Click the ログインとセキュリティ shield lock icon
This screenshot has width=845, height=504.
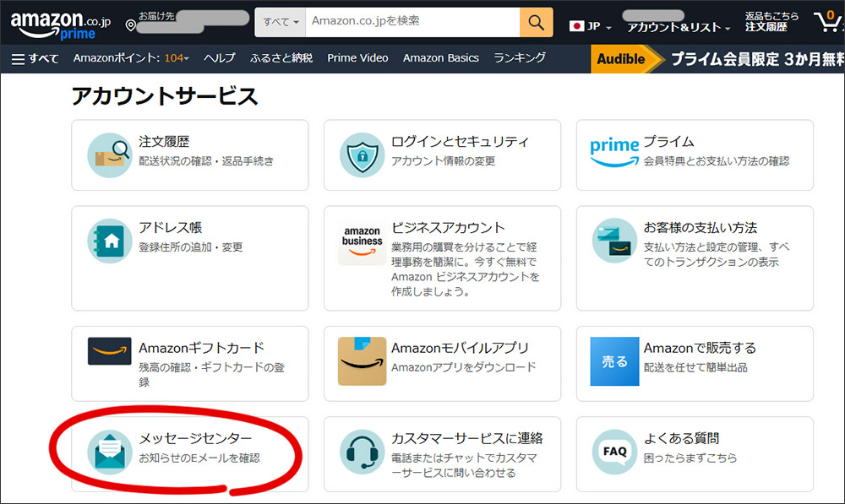pos(363,155)
